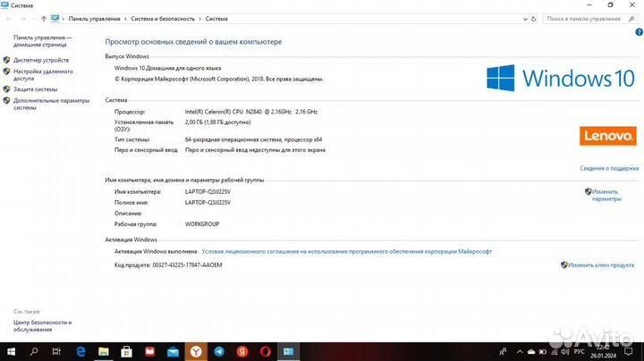The width and height of the screenshot is (644, 361).
Task: Select 'Система и безопасность' breadcrumb
Action: click(x=163, y=19)
